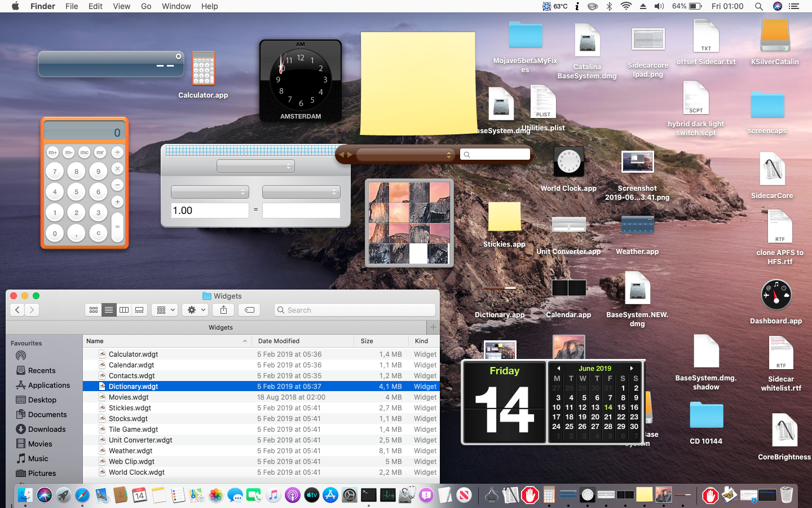Open the Go menu
The image size is (812, 508).
click(146, 6)
